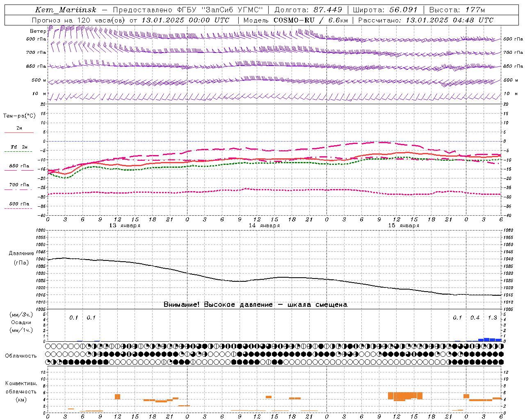525x420 pixels.
Task: Click the 'Рассчитано: 13.01.2025 04:48 UTC' timestamp
Action: (x=426, y=20)
